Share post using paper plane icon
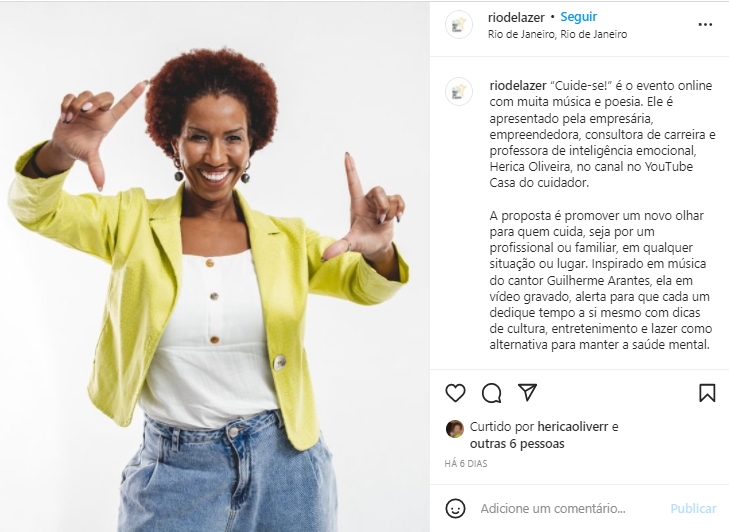The width and height of the screenshot is (729, 532). pyautogui.click(x=527, y=392)
